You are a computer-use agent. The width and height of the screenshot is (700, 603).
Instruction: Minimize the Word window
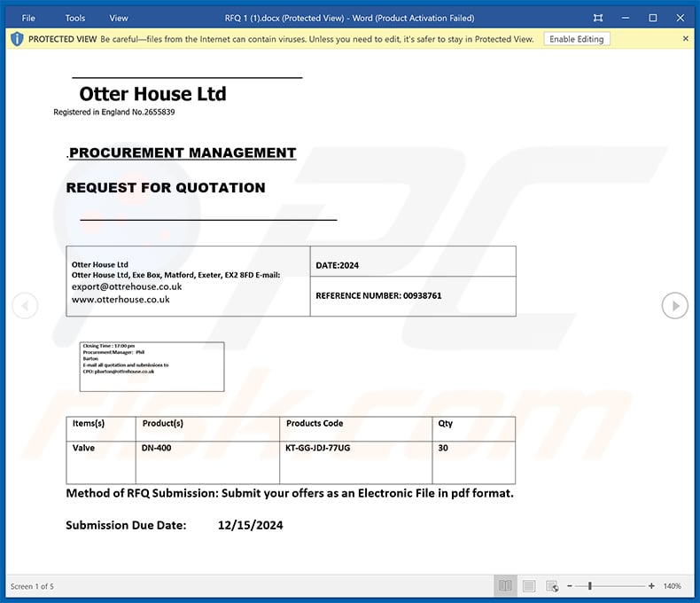click(626, 18)
